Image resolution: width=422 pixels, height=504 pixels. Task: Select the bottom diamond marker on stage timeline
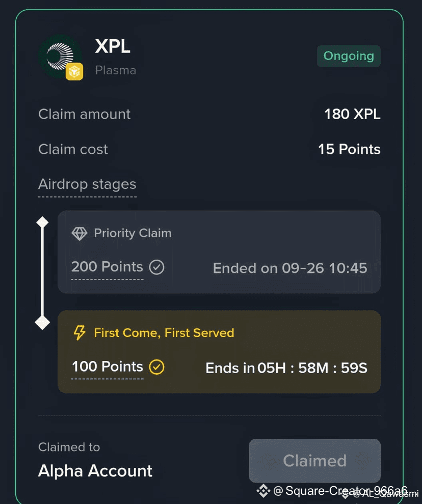tap(42, 322)
